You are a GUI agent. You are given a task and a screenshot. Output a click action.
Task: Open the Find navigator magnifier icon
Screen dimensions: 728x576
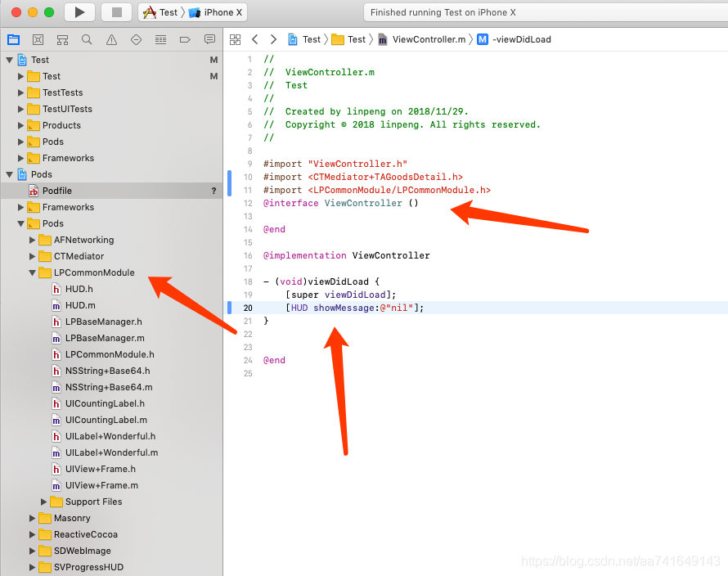(x=87, y=39)
